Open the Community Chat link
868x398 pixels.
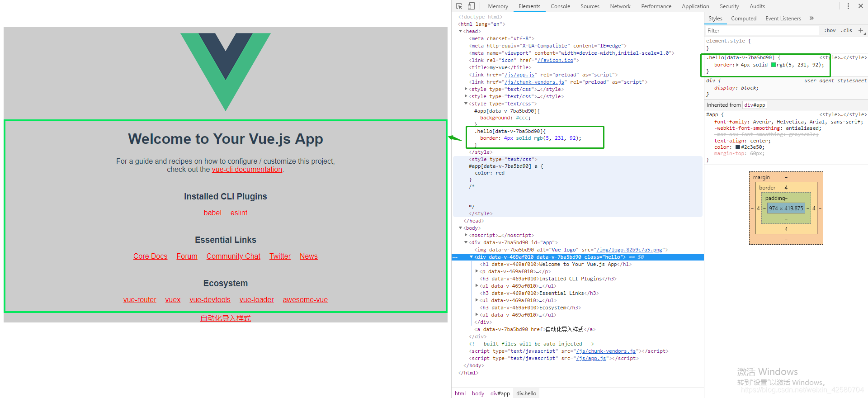click(x=233, y=256)
